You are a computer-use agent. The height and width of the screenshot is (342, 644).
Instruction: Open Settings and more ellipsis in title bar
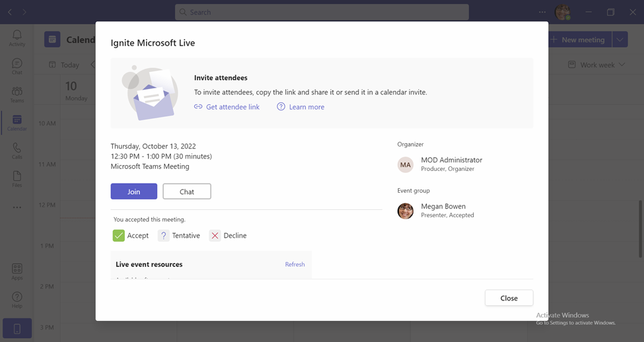(542, 13)
